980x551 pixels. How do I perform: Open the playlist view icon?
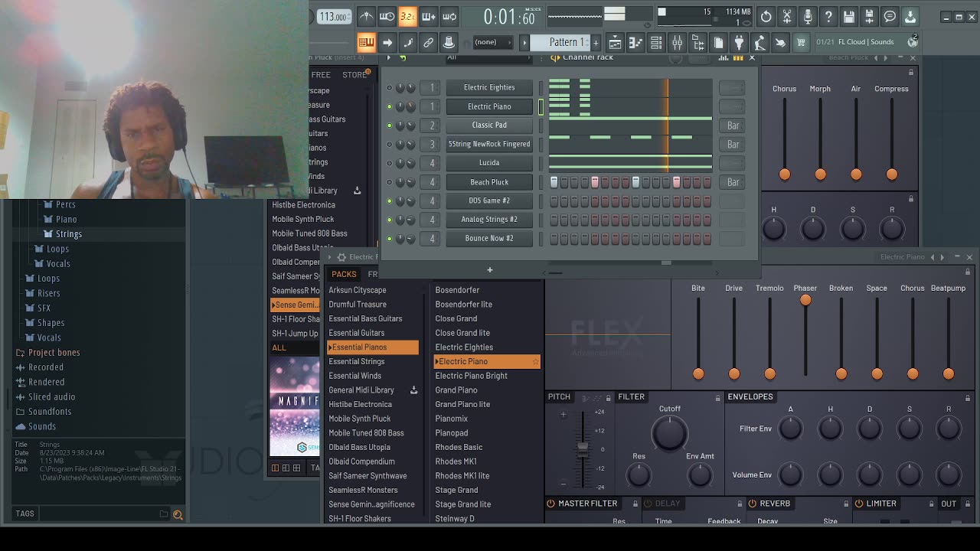(615, 43)
